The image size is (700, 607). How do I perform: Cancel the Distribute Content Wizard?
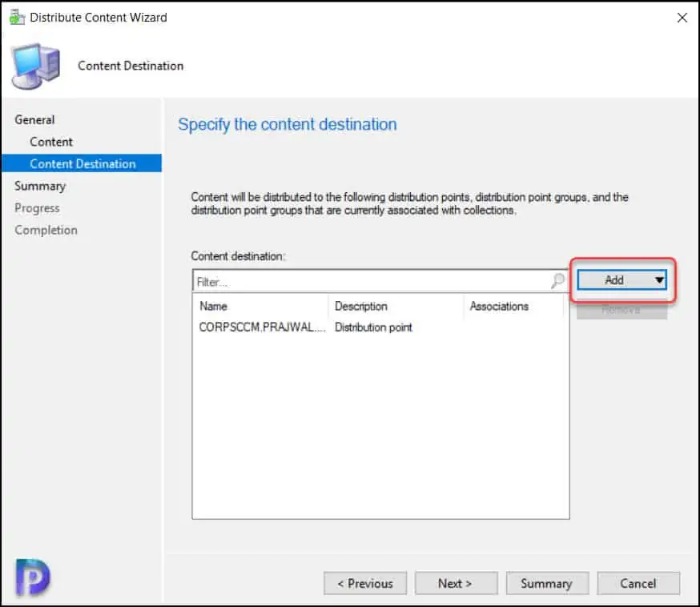pos(638,583)
